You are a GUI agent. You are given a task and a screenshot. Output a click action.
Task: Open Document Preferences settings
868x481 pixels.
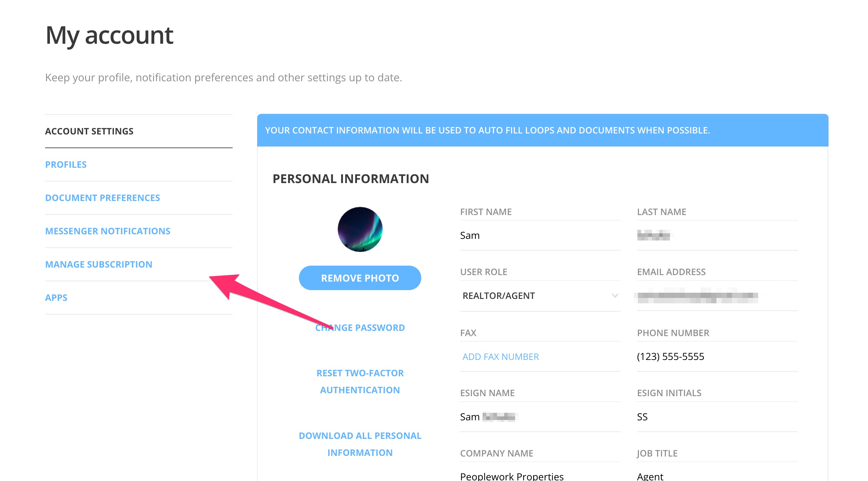coord(102,197)
